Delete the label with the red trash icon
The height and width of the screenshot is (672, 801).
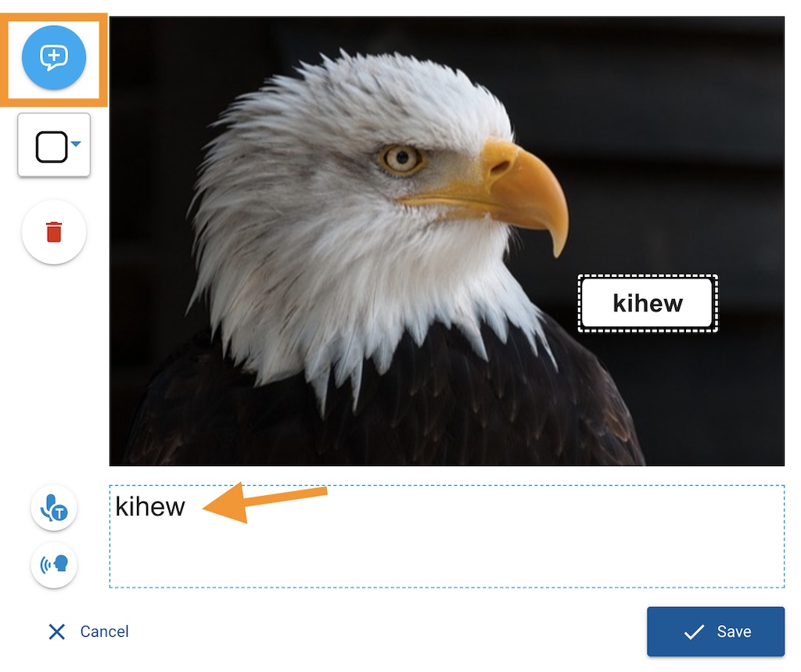pos(54,232)
